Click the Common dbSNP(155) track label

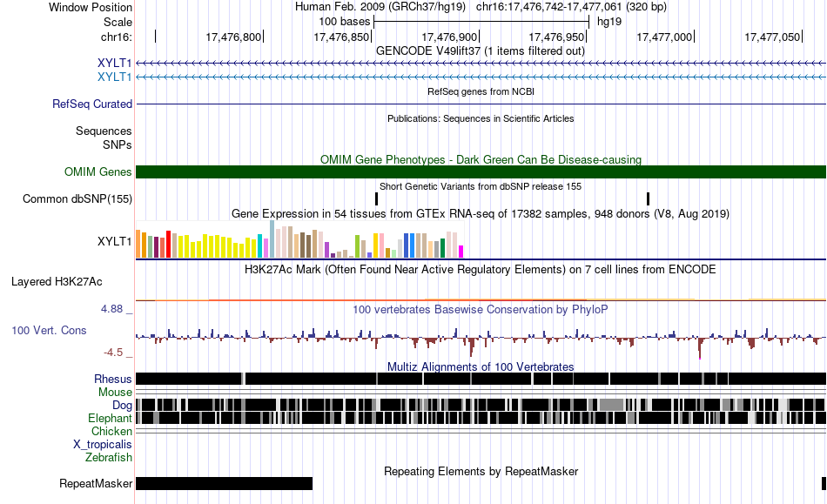pyautogui.click(x=77, y=198)
